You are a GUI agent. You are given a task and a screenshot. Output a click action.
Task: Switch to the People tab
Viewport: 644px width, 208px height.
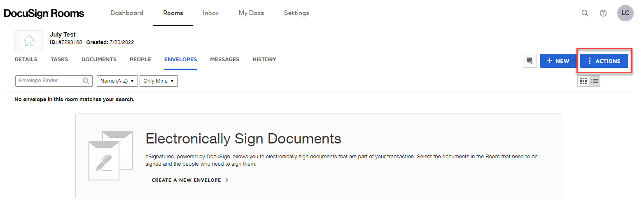[140, 60]
